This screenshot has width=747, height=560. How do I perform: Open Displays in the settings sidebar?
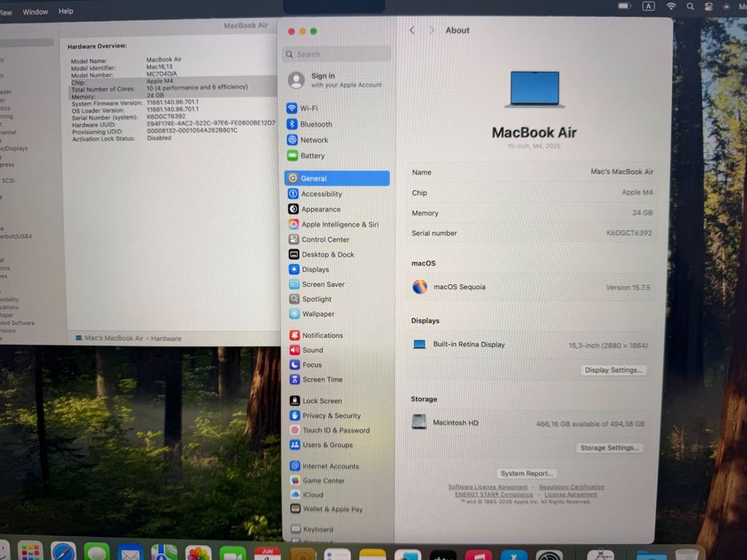pyautogui.click(x=309, y=269)
